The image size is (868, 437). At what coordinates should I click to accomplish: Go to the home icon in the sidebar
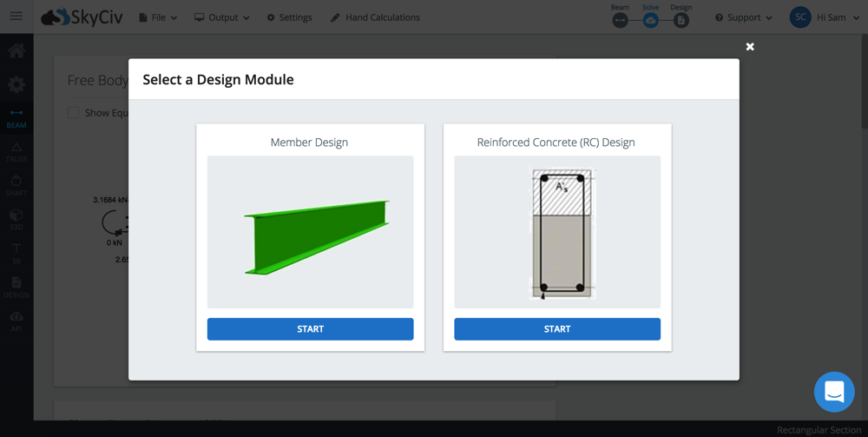[16, 51]
